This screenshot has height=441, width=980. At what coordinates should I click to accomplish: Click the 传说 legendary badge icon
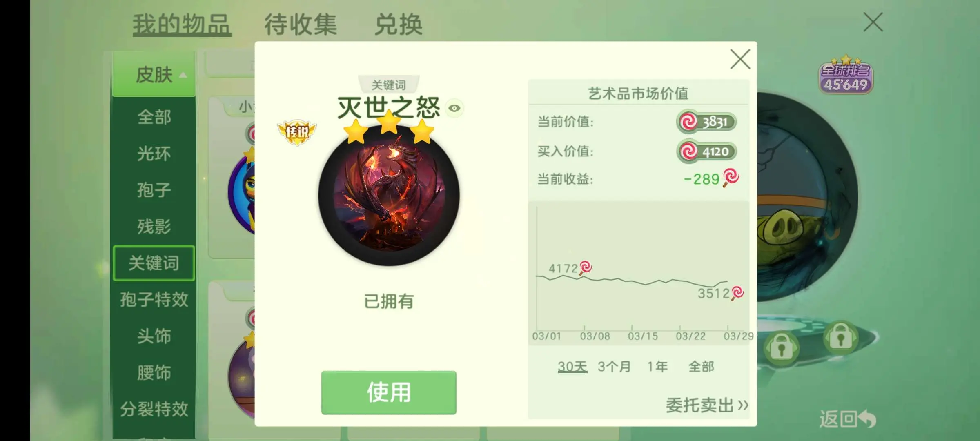point(297,132)
